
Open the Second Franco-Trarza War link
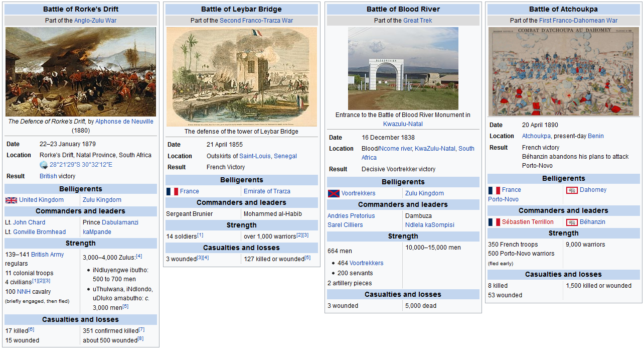256,21
